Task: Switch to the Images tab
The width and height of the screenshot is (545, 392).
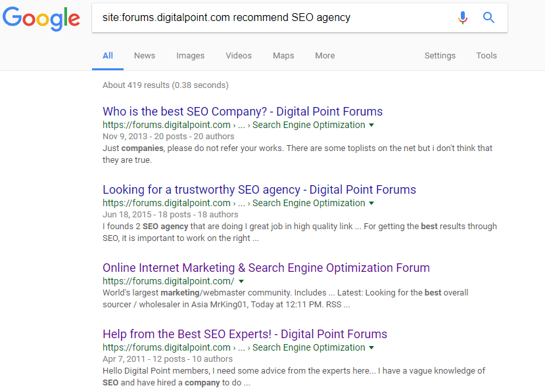Action: click(190, 56)
